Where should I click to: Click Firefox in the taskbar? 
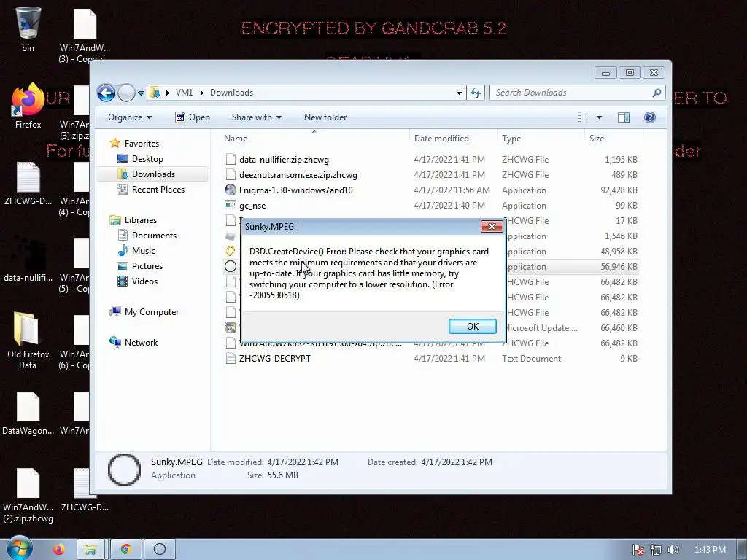[59, 550]
